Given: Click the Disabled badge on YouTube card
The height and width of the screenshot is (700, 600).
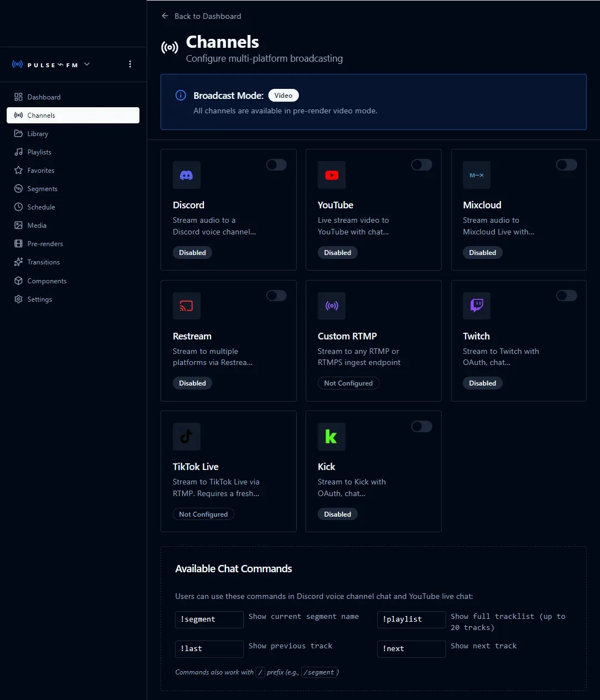Looking at the screenshot, I should pyautogui.click(x=337, y=252).
